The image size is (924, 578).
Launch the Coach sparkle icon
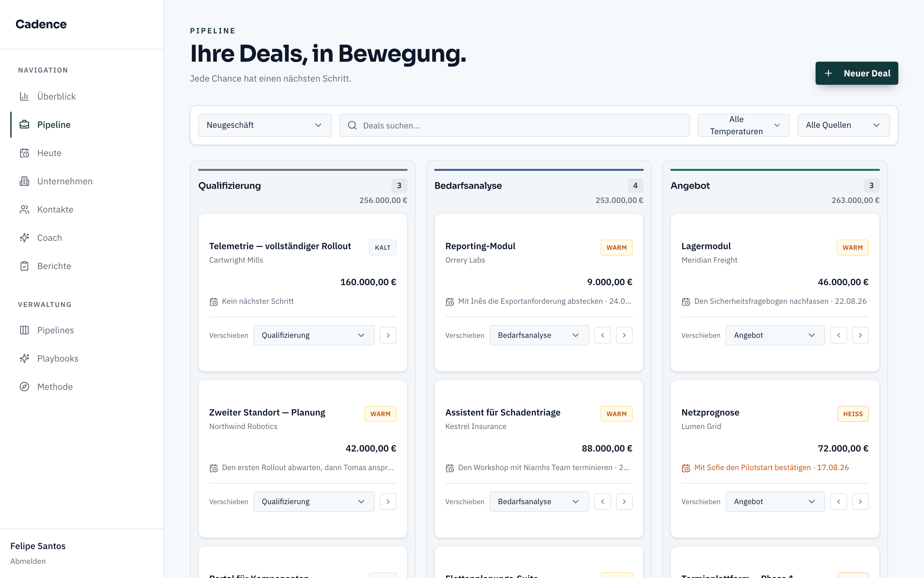24,238
